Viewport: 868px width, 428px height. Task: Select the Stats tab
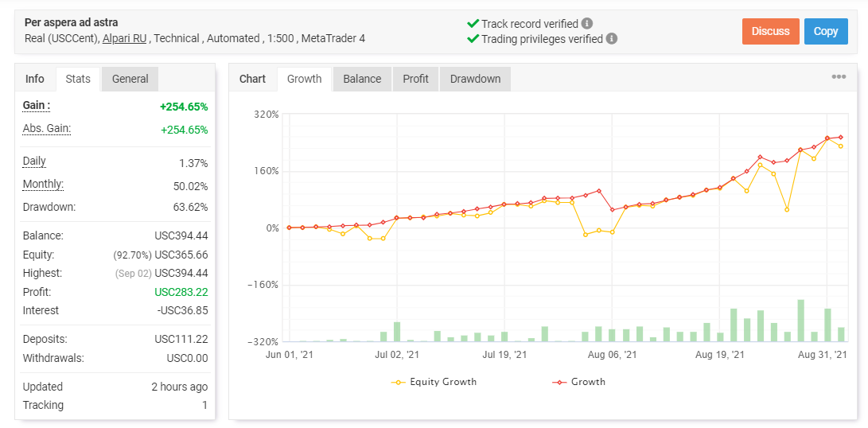(78, 79)
